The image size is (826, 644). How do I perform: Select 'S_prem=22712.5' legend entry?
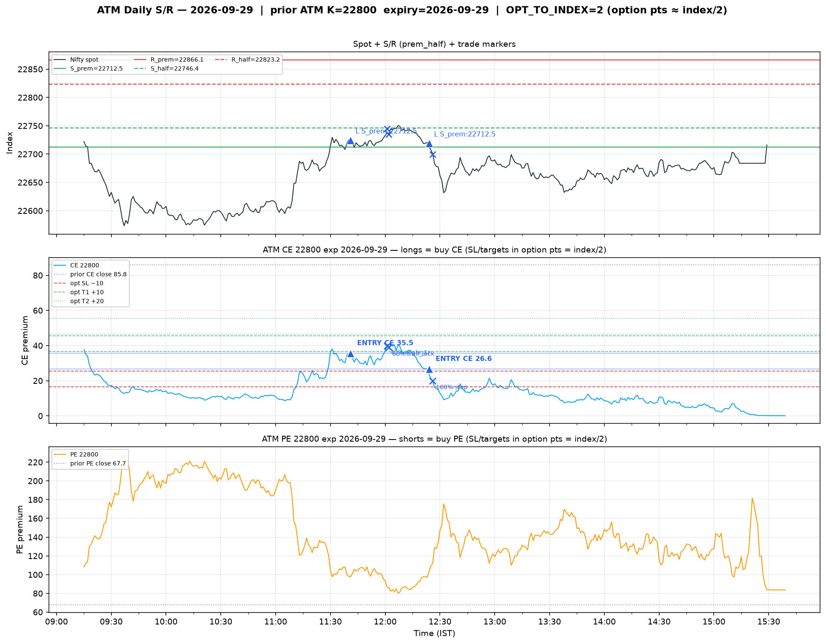click(x=88, y=69)
